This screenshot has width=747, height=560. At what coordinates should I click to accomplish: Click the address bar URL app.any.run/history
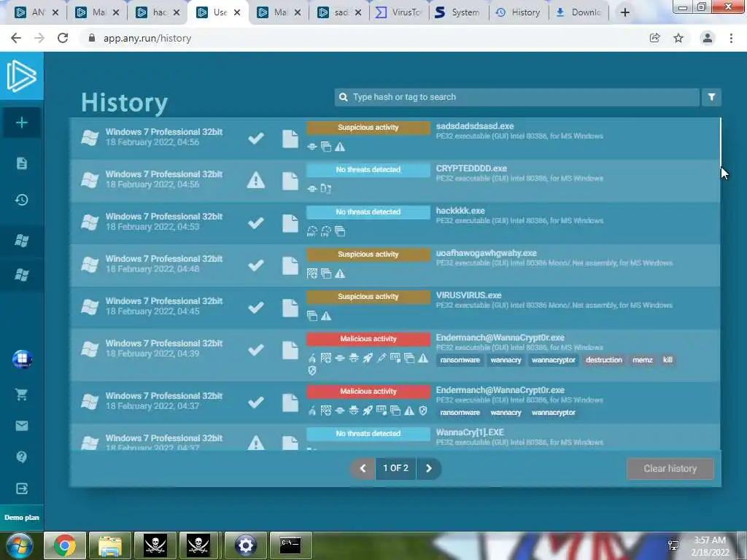click(x=147, y=38)
